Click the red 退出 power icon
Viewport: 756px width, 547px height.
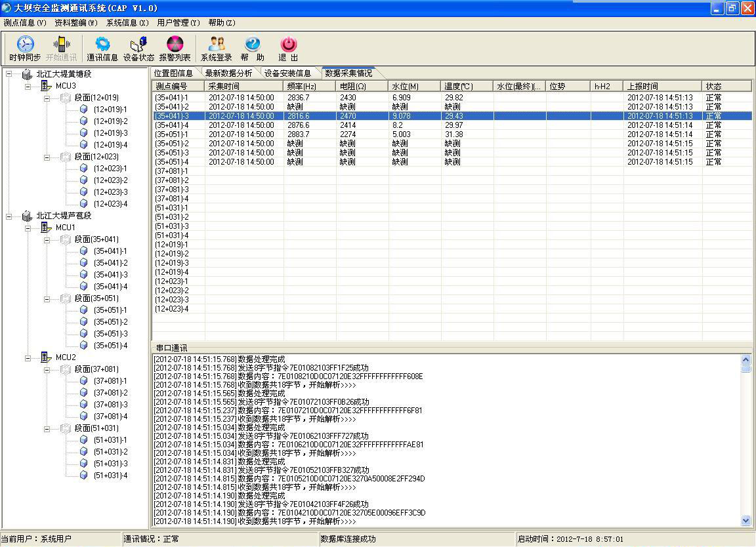(x=288, y=44)
